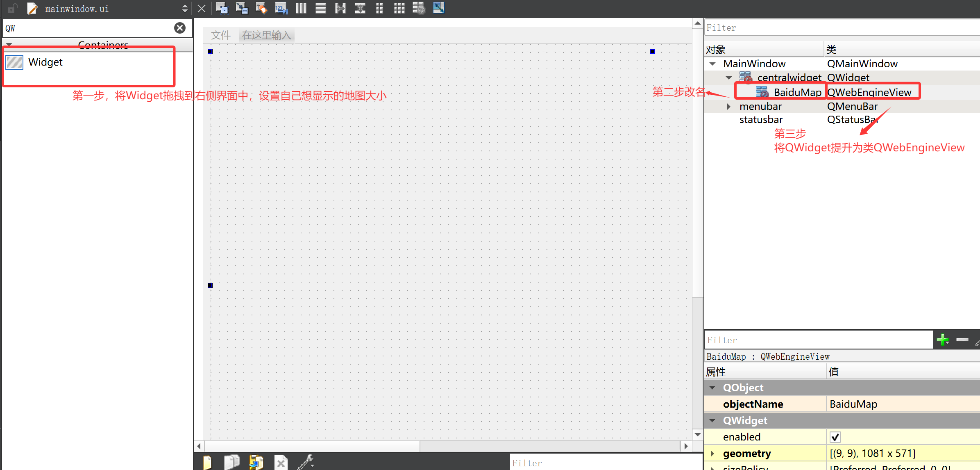The image size is (980, 470).
Task: Clear the QW widget box search text
Action: click(x=180, y=28)
